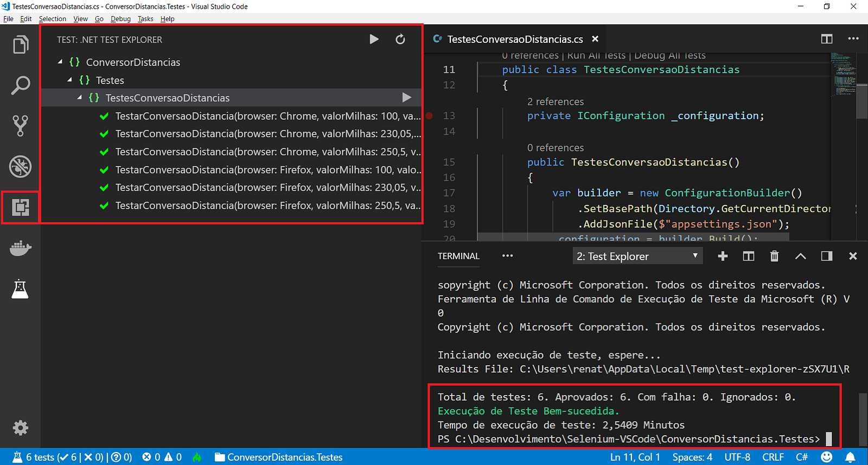Click the editor vertical scrollbar
Viewport: 868px width, 465px height.
point(862,101)
